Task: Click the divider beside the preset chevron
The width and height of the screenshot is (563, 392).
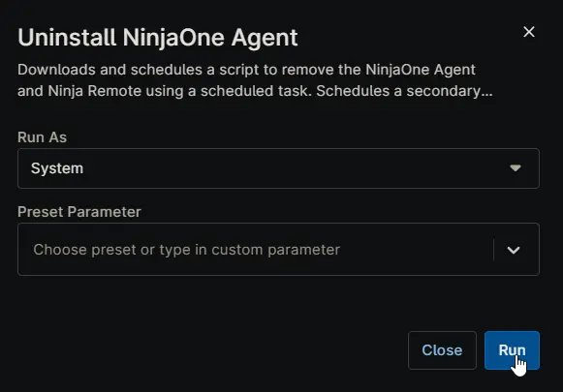Action: pyautogui.click(x=493, y=250)
